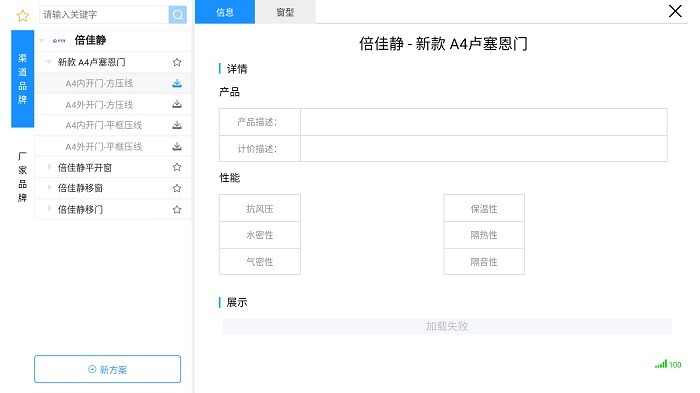
Task: Expand the 倍佳静移窗 group
Action: [x=49, y=188]
